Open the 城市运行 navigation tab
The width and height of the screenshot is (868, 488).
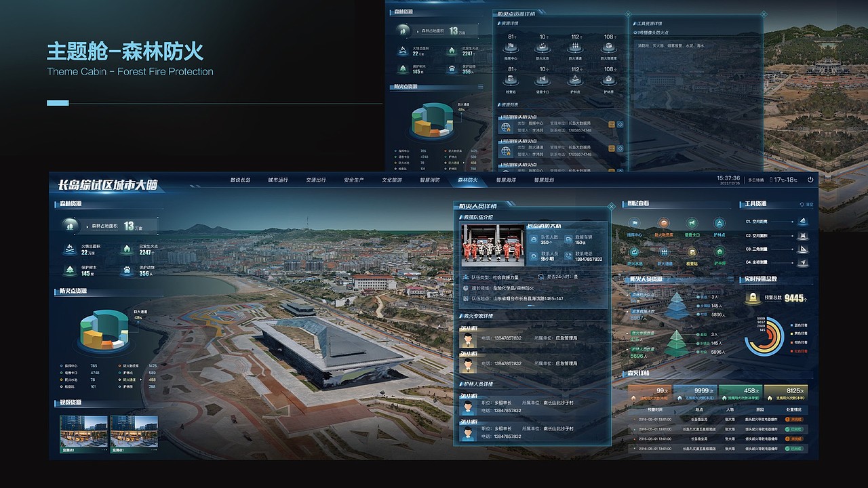(x=278, y=180)
